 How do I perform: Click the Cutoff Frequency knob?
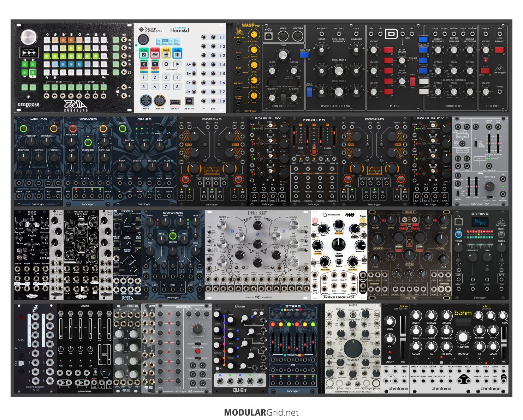pos(438,50)
